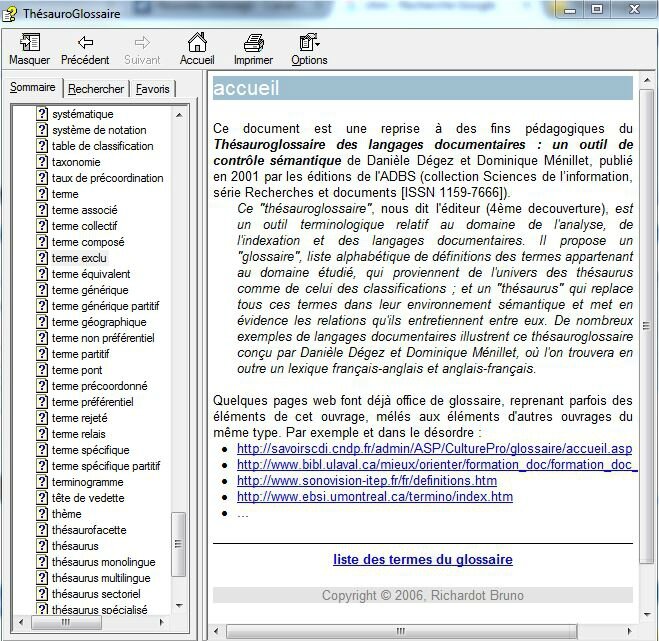This screenshot has width=659, height=641.
Task: Go back with Précédent arrow icon
Action: tap(85, 42)
